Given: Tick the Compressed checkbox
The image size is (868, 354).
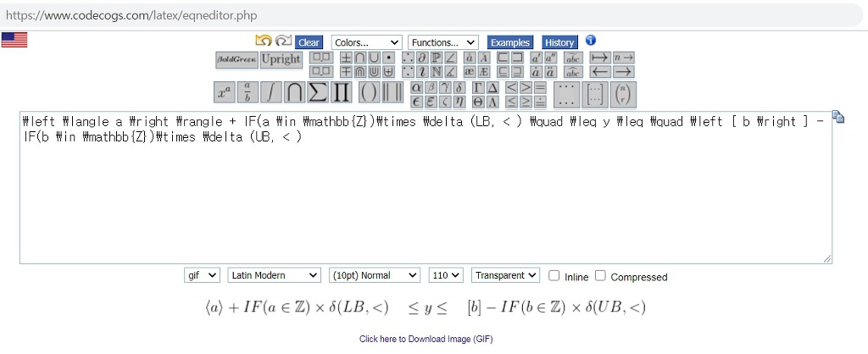Looking at the screenshot, I should 601,275.
